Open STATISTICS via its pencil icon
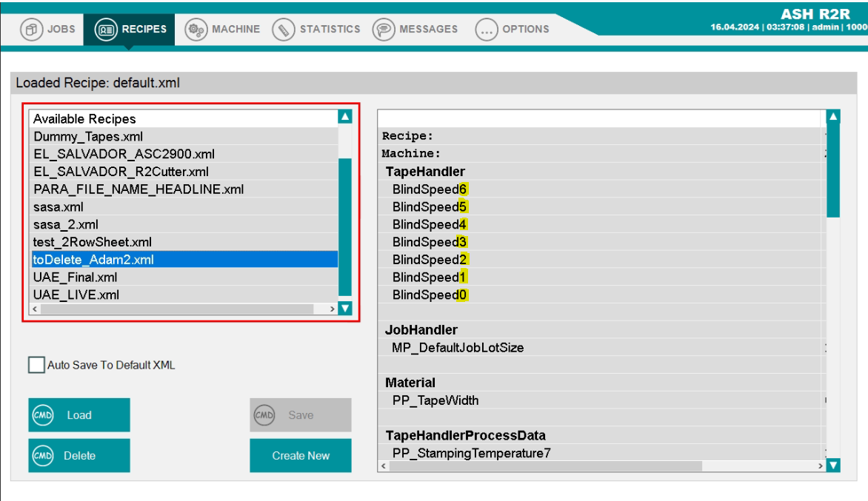Screen dimensions: 868x501 [282, 29]
